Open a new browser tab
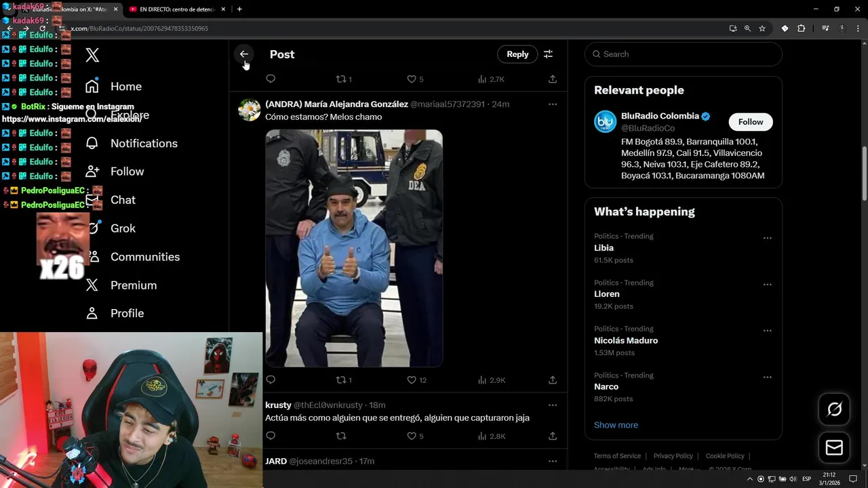The image size is (868, 488). tap(239, 9)
